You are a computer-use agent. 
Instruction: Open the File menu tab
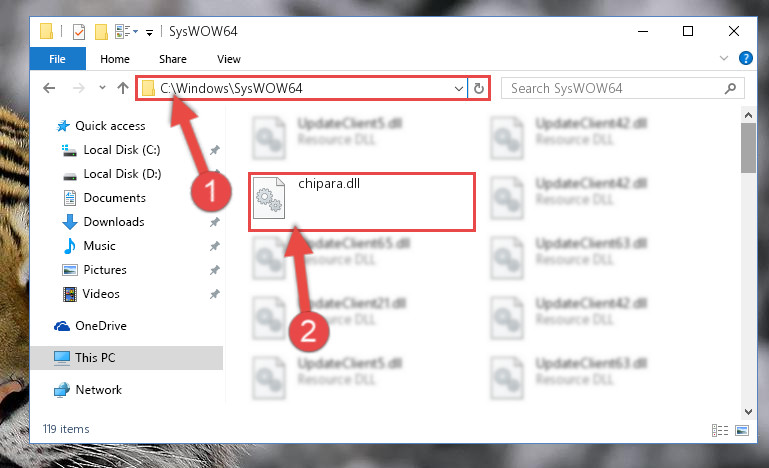(57, 59)
